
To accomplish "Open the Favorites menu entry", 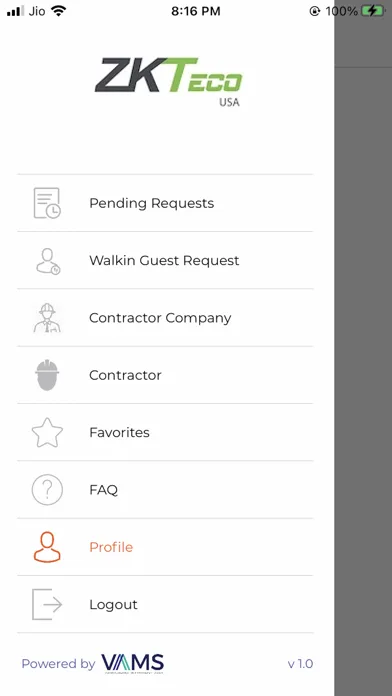I will tap(165, 432).
